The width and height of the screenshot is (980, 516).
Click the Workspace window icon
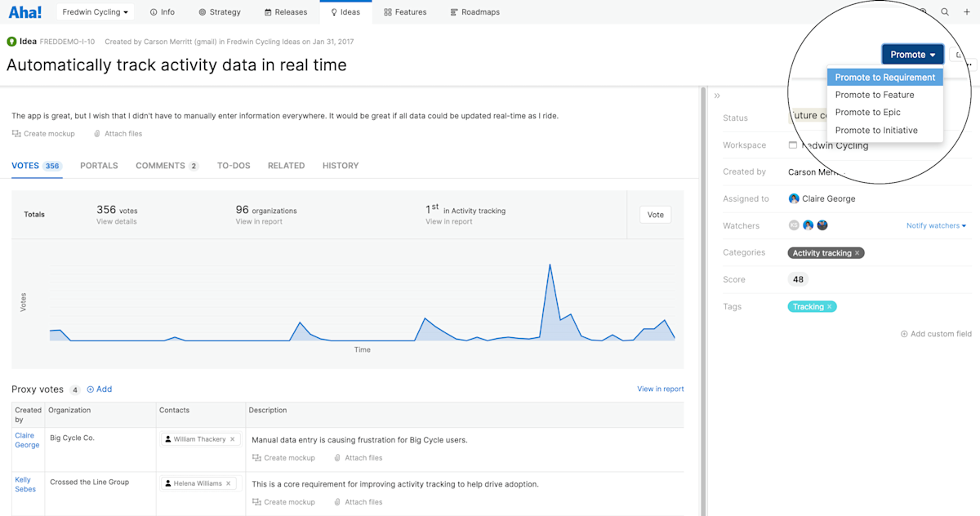793,145
